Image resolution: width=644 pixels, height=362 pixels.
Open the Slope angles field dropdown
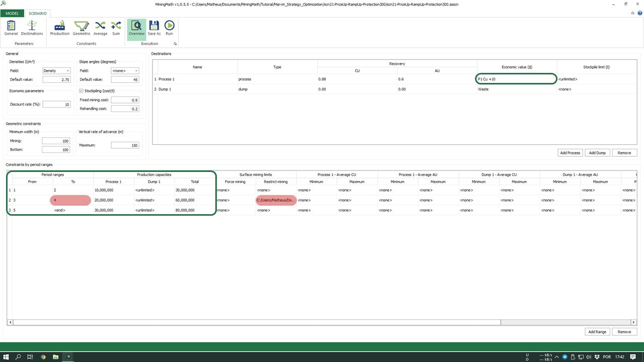click(125, 71)
